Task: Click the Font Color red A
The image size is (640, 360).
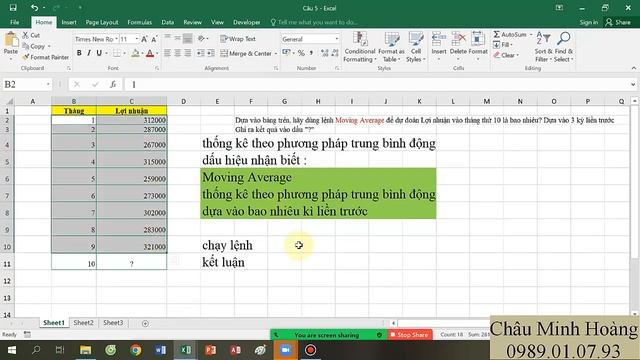Action: point(150,53)
